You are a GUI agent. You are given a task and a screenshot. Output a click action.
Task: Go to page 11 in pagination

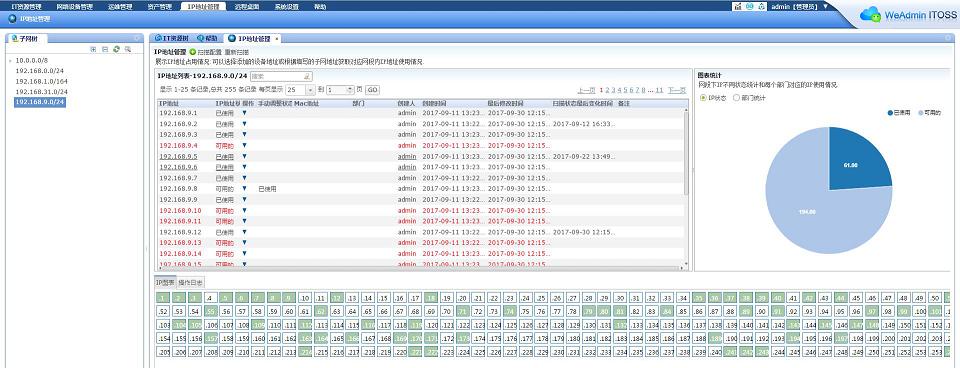659,90
